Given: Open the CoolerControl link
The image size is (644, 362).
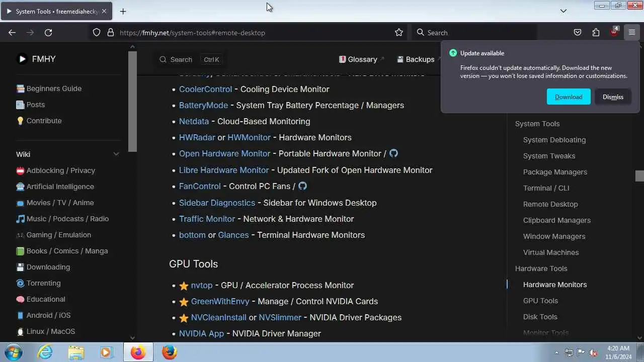Looking at the screenshot, I should 205,89.
